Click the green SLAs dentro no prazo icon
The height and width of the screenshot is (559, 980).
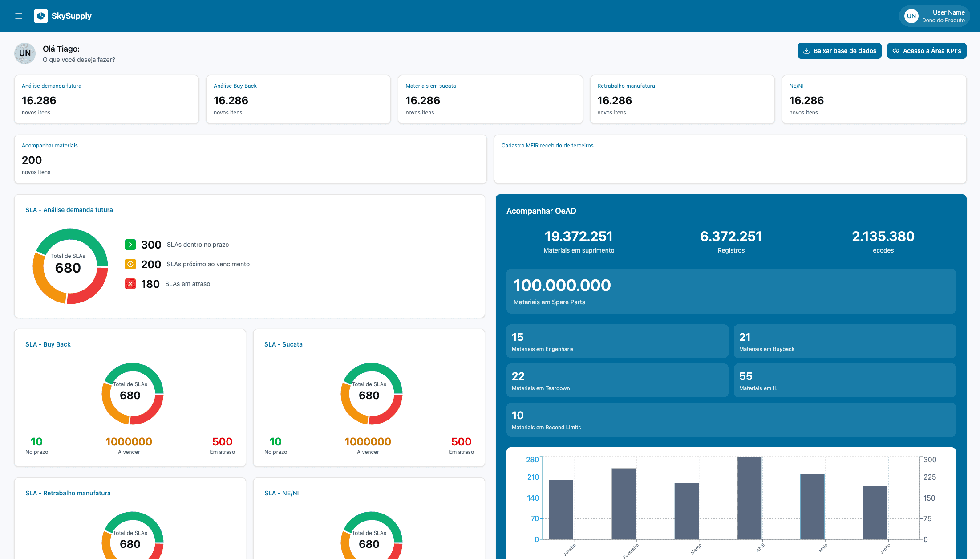click(130, 245)
